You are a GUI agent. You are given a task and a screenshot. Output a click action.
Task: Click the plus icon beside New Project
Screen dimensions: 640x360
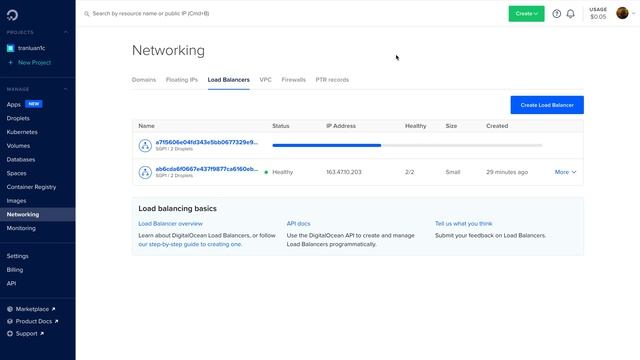(11, 62)
